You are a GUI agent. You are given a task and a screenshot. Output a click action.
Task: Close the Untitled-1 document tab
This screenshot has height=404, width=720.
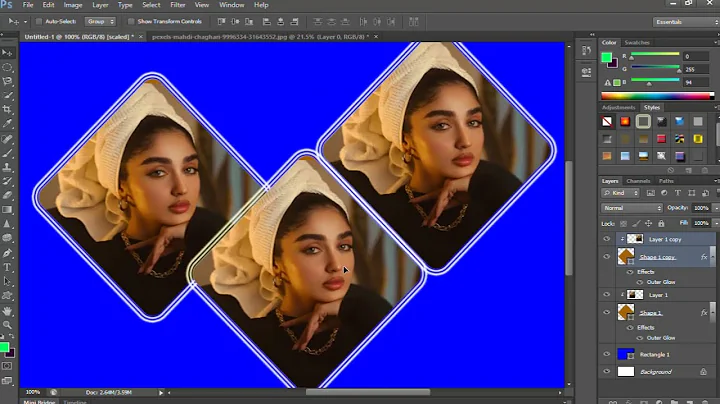(x=141, y=37)
